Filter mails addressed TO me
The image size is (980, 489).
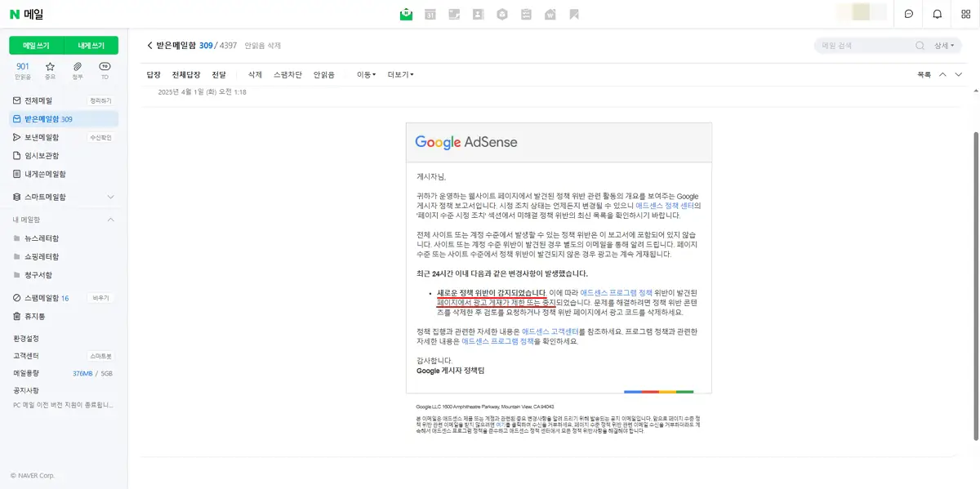[105, 71]
